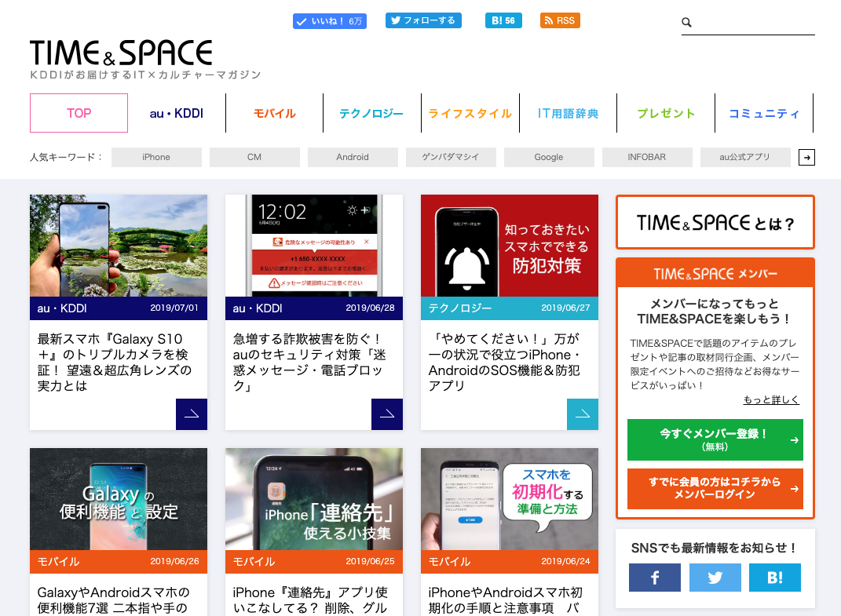
Task: Click the orange RSS feed button
Action: click(x=560, y=20)
